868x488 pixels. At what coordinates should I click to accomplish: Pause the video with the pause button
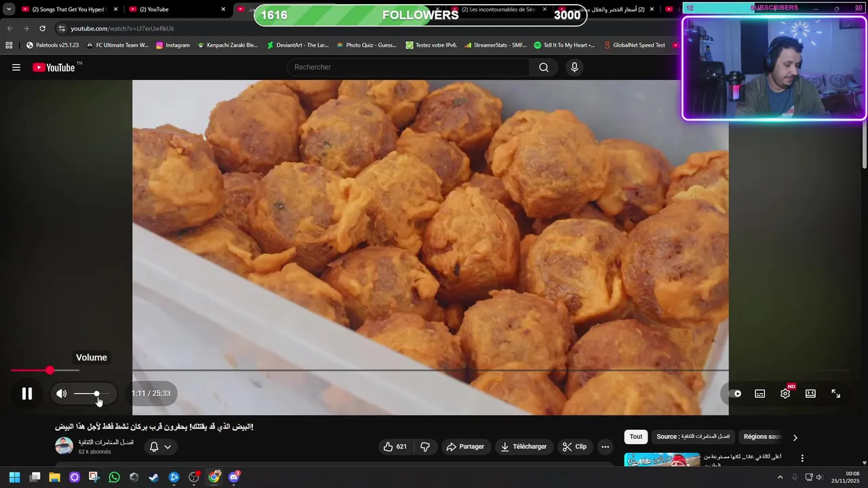click(27, 393)
